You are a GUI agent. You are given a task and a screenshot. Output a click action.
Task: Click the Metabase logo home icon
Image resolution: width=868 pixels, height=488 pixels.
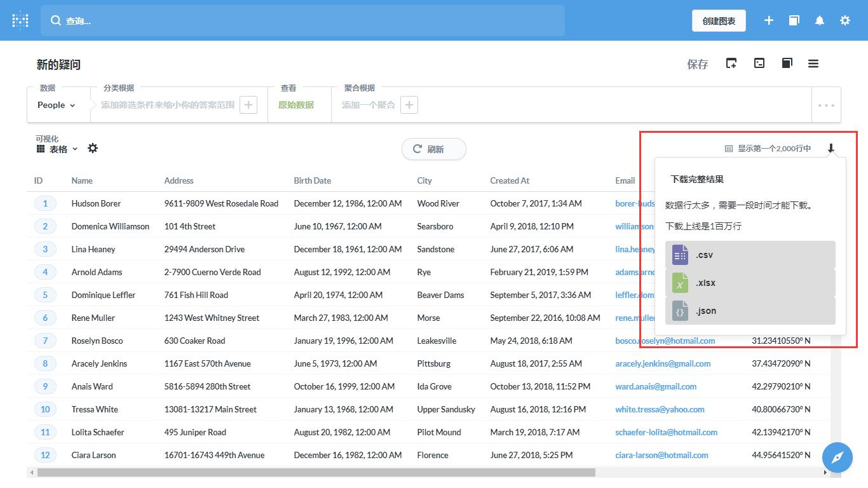click(x=20, y=20)
